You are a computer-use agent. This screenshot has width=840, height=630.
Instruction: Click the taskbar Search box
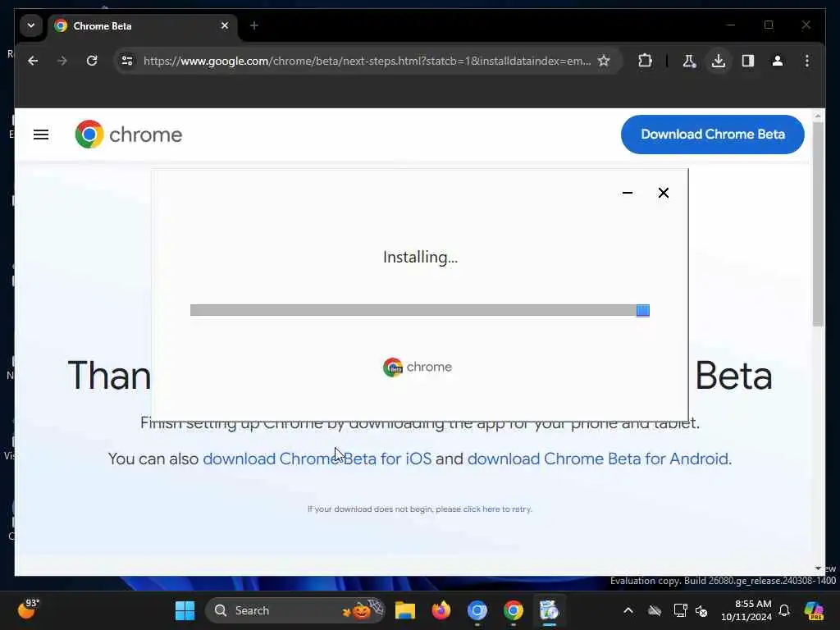294,610
